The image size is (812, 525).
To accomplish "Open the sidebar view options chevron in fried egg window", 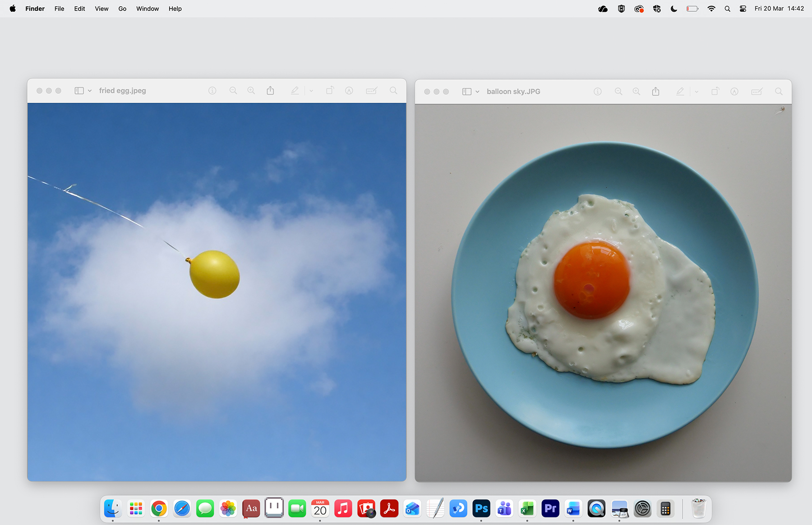I will click(x=89, y=90).
